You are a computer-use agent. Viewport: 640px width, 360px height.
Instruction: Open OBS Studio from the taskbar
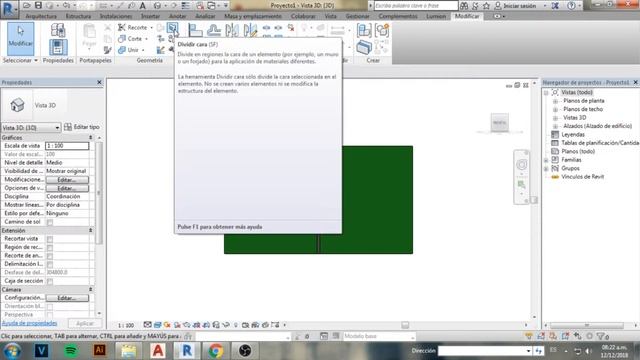click(x=245, y=351)
